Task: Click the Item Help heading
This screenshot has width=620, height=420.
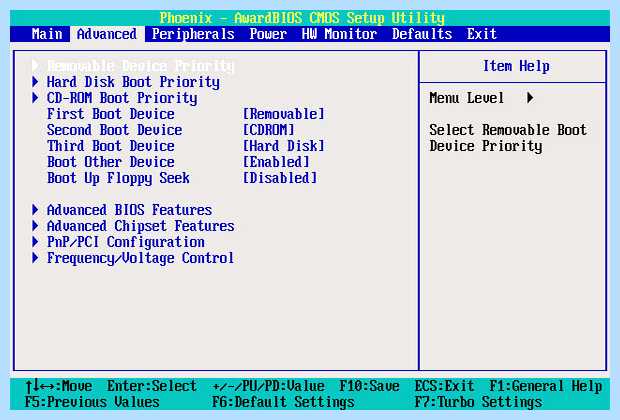Action: (x=516, y=66)
